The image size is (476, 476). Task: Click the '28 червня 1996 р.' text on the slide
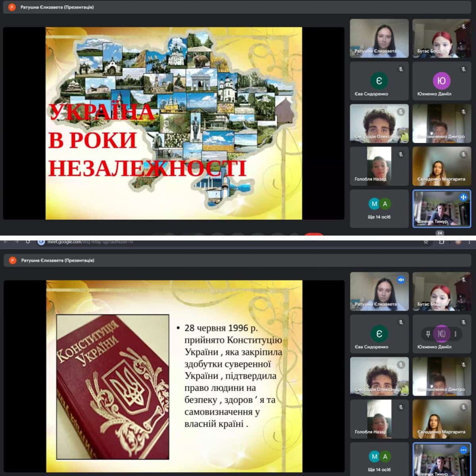click(x=221, y=328)
